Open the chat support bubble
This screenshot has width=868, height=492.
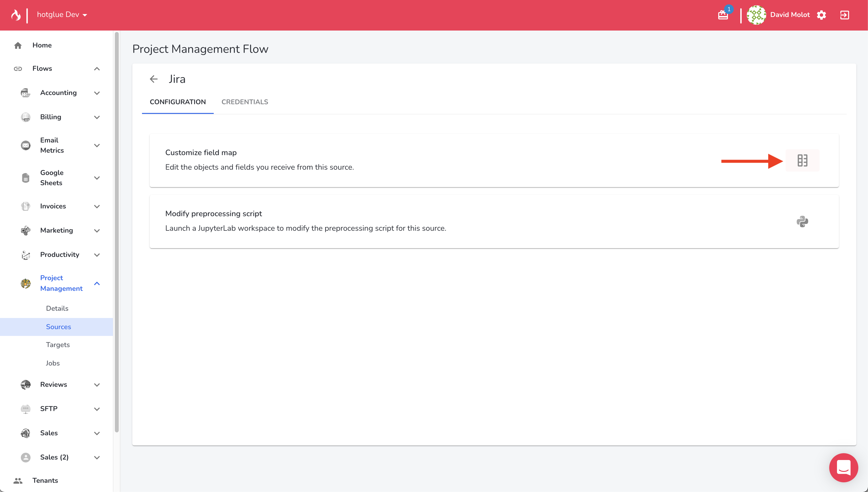click(843, 468)
